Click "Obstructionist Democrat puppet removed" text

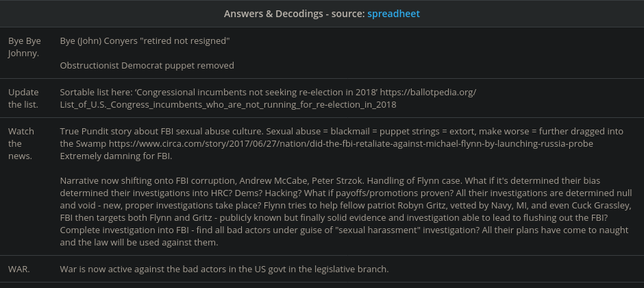(x=147, y=66)
